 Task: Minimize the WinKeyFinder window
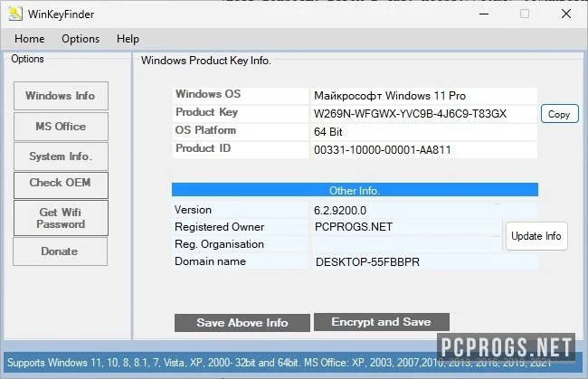pyautogui.click(x=484, y=14)
